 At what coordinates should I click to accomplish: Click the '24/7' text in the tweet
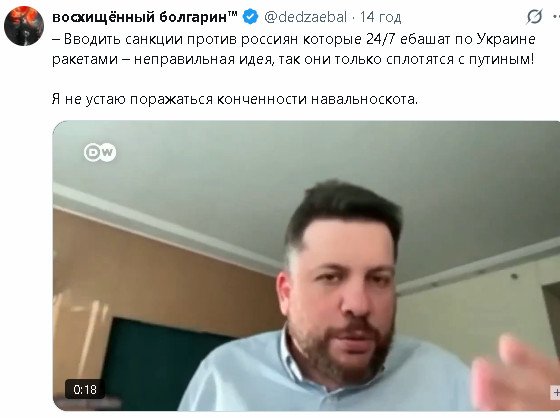381,39
